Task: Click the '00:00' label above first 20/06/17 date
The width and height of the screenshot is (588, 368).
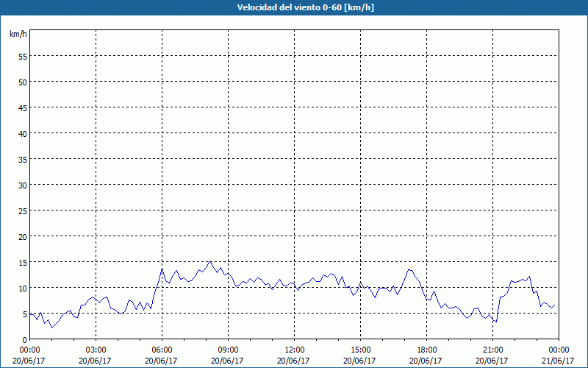Action: 29,350
